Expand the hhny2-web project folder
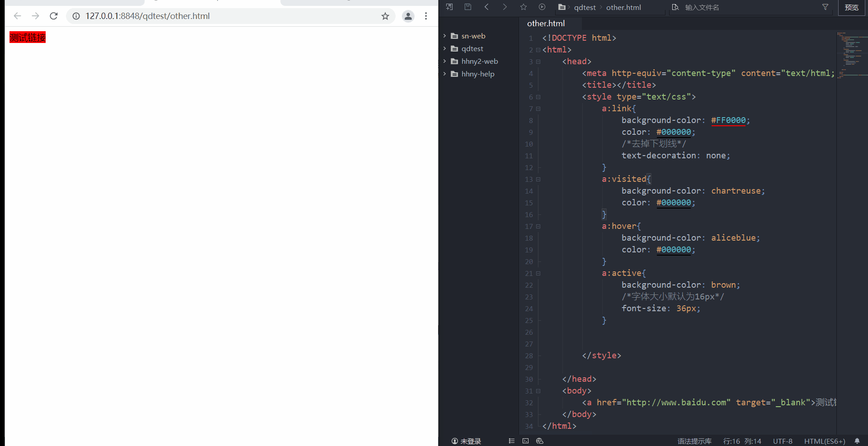This screenshot has width=868, height=446. coord(445,61)
